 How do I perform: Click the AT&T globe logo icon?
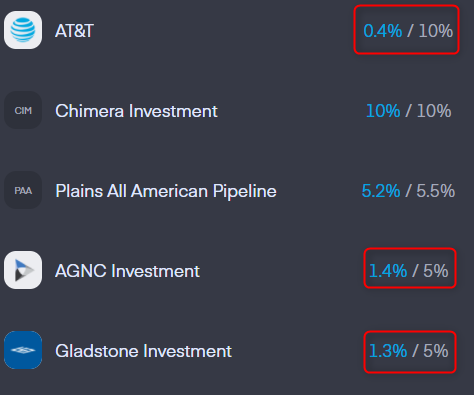[x=23, y=30]
